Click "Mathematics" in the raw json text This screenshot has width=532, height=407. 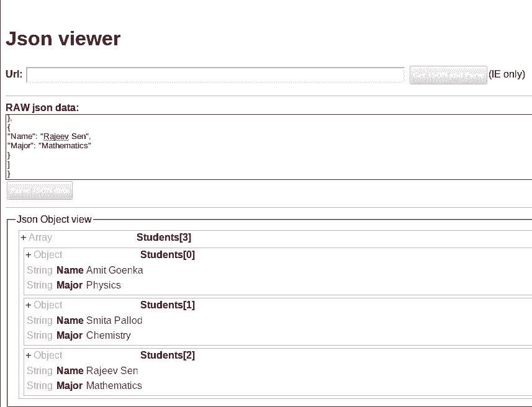[x=65, y=146]
